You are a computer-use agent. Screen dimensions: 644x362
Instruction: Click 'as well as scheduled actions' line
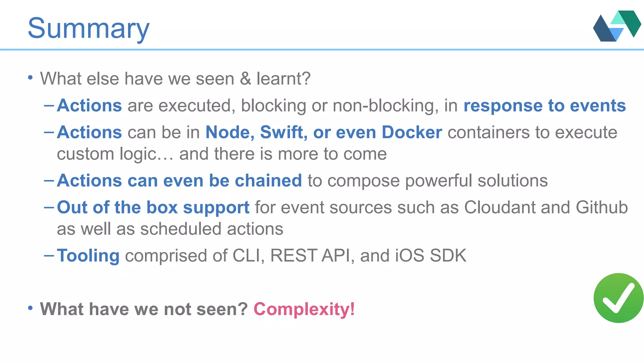(170, 229)
